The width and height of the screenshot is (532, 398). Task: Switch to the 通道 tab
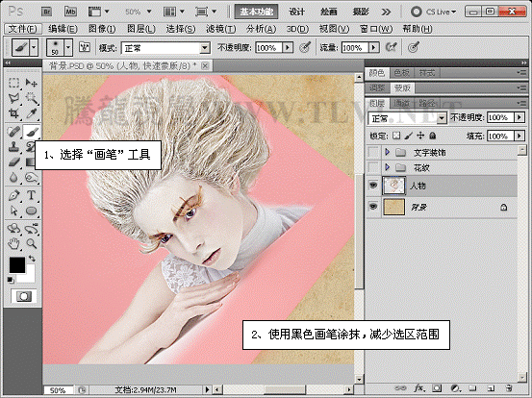[x=402, y=103]
